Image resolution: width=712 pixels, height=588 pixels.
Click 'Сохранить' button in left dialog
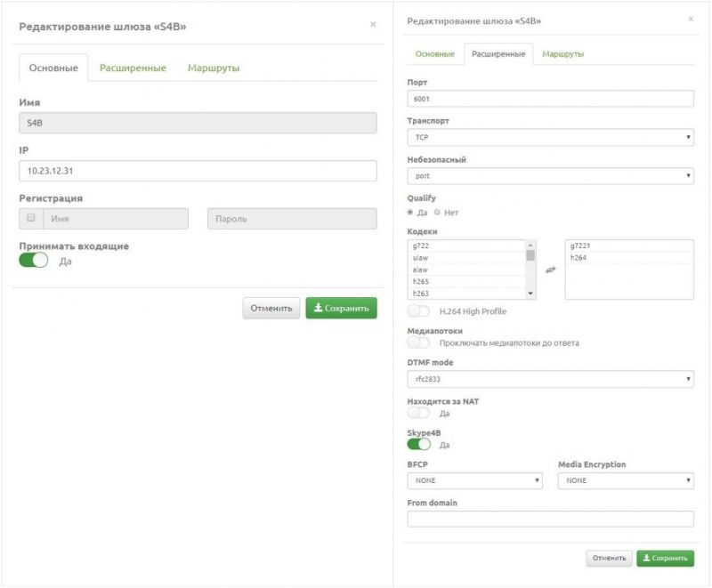tap(341, 308)
